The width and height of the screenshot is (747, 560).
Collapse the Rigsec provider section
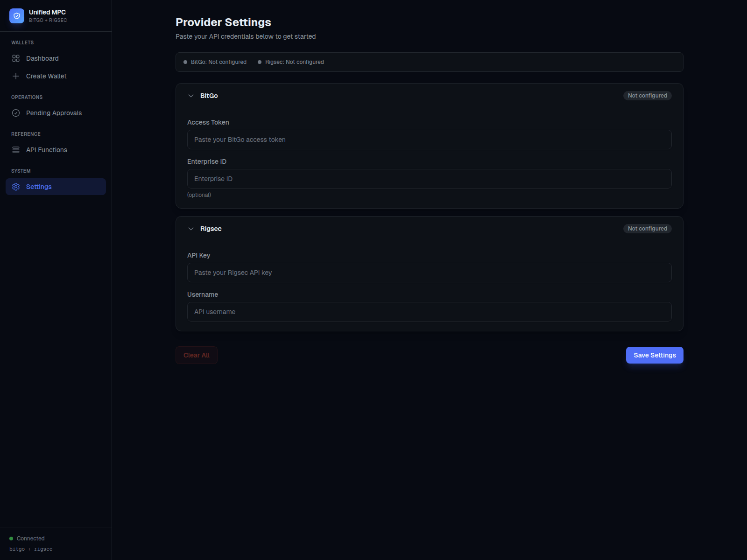coord(190,229)
